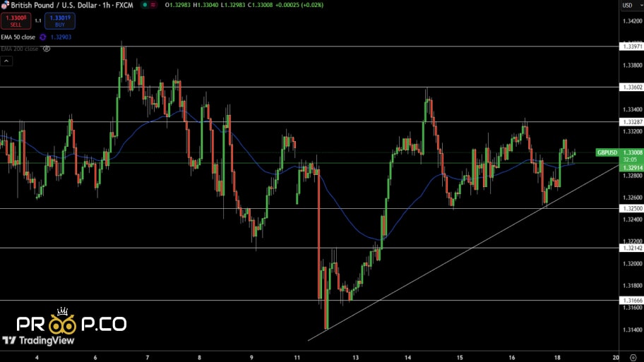Click date label 4 on time axis

click(x=37, y=358)
